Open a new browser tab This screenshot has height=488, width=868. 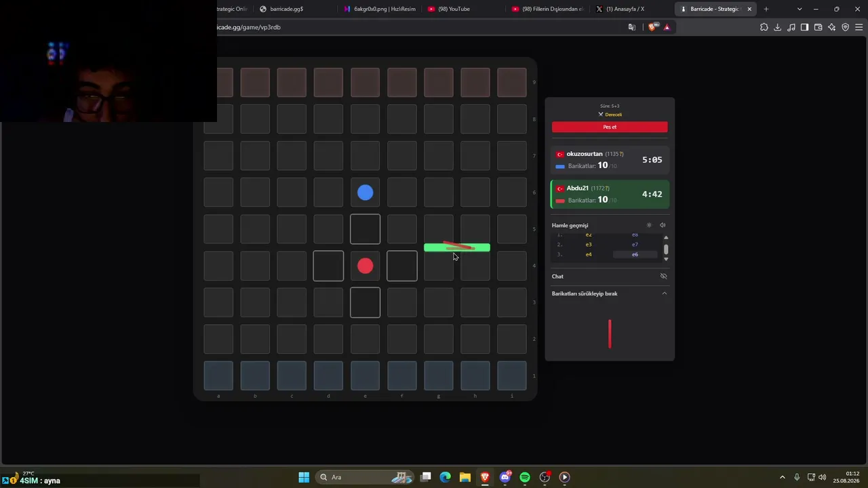pyautogui.click(x=766, y=9)
